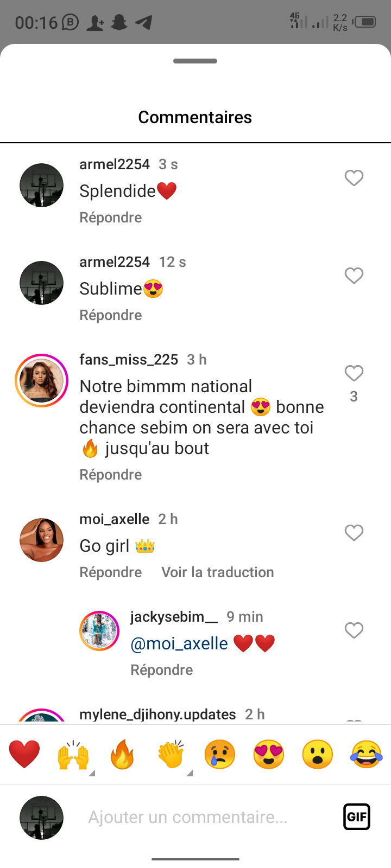The image size is (391, 868).
Task: Open fans_miss_225's profile picture story
Action: 41,380
